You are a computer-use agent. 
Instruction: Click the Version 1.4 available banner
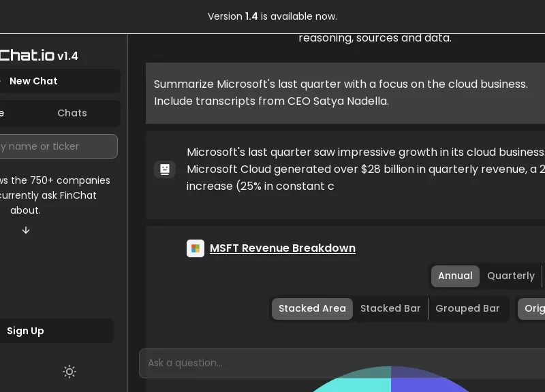coord(272,16)
